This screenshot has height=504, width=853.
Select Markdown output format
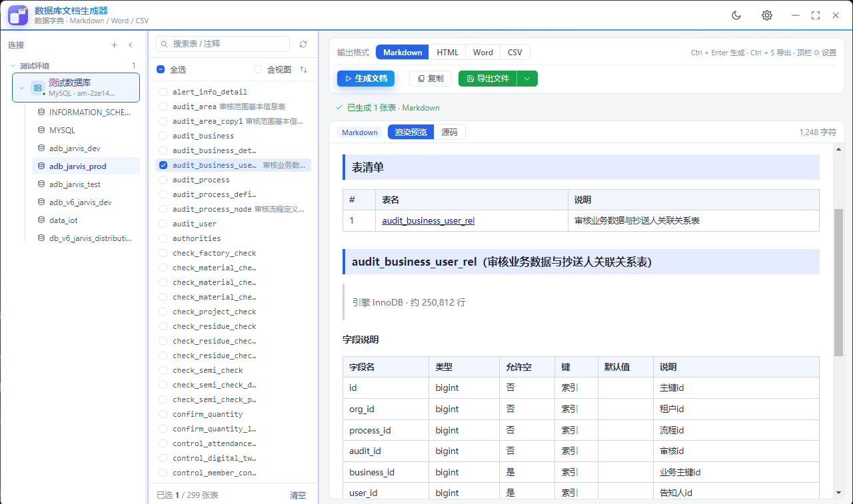tap(403, 53)
